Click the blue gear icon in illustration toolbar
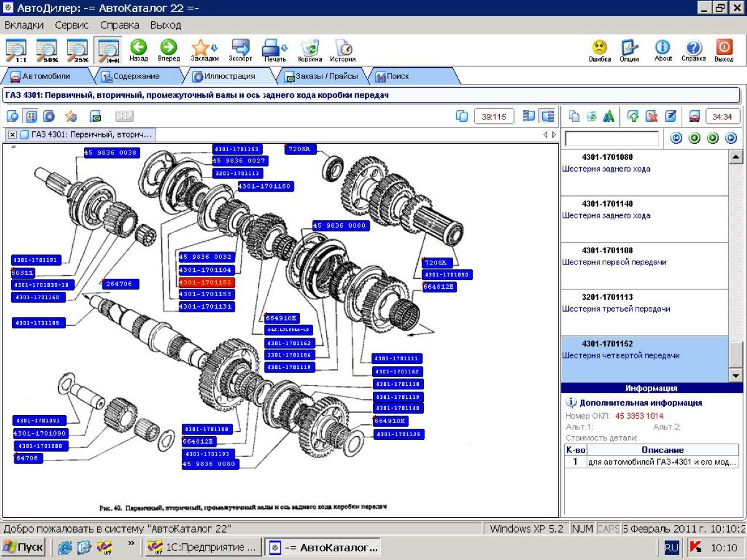747x560 pixels. pos(49,116)
